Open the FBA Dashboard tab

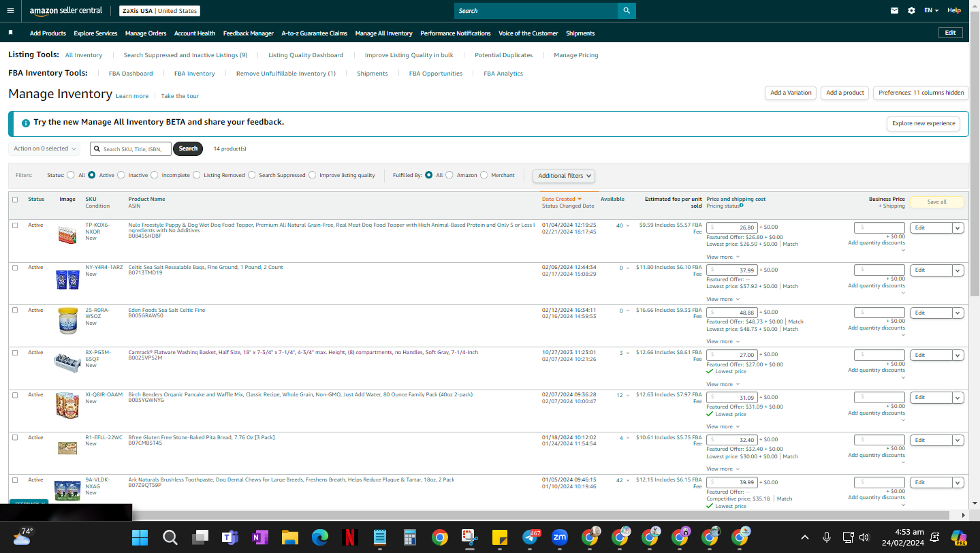pos(131,74)
